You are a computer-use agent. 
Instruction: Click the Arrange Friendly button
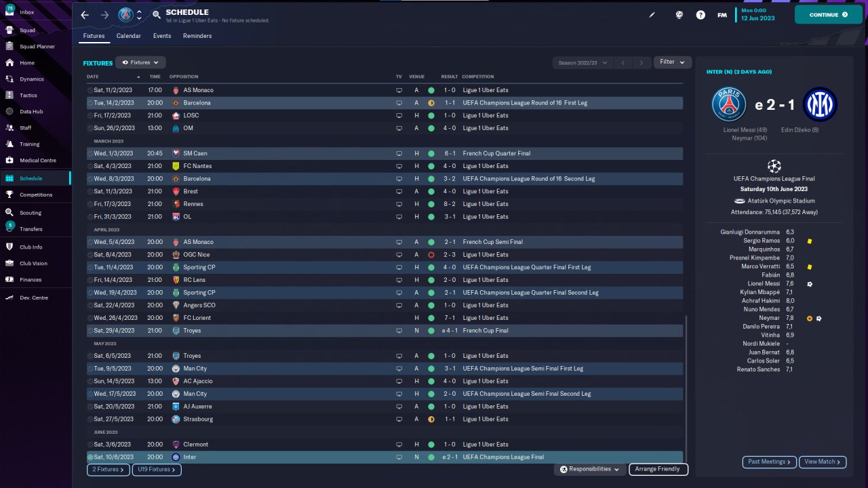[x=658, y=469]
